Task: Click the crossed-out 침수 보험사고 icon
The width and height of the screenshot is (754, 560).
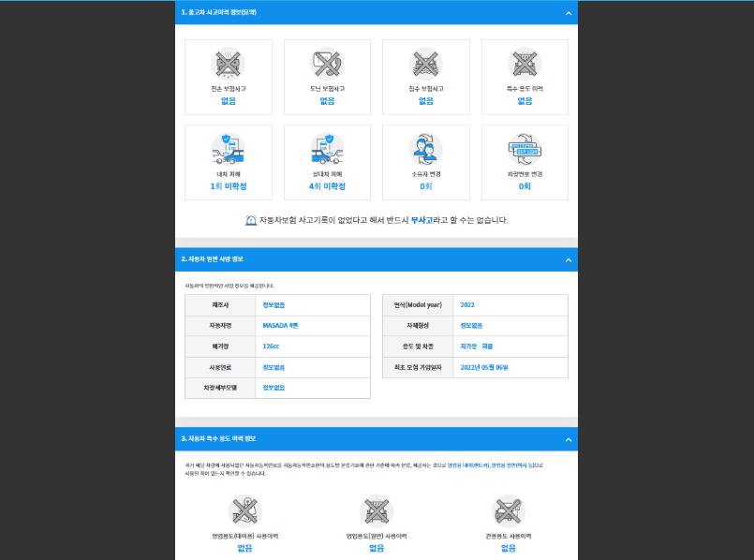Action: pyautogui.click(x=425, y=64)
